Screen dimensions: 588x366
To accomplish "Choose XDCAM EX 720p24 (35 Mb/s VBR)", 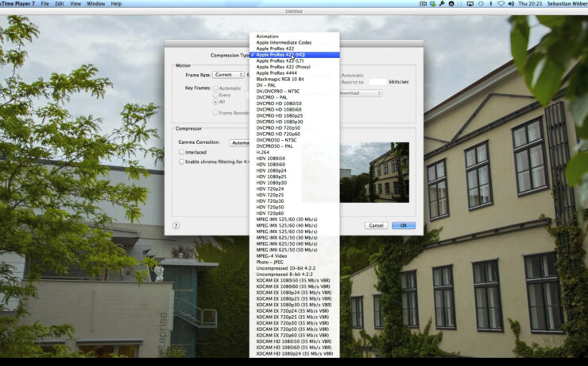I will [x=294, y=311].
